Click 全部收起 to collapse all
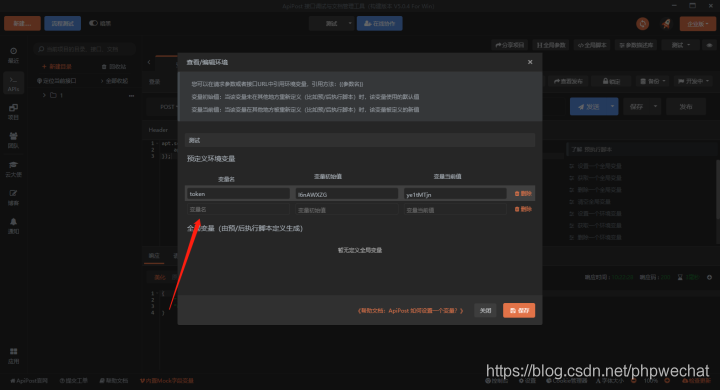720x390 pixels. (114, 81)
